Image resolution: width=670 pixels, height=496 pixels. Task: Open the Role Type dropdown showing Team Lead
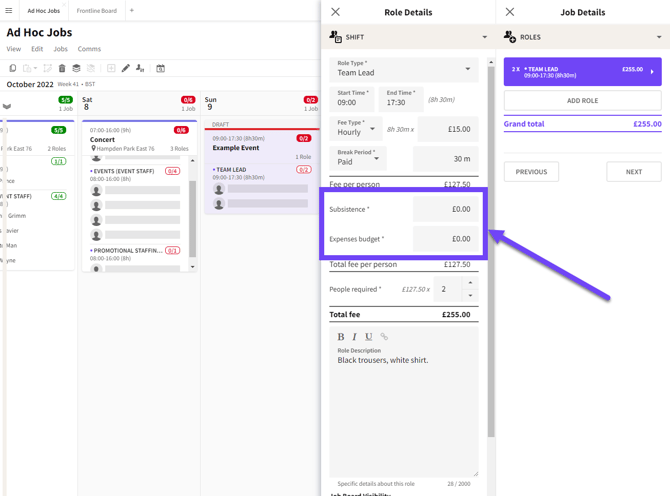click(404, 69)
